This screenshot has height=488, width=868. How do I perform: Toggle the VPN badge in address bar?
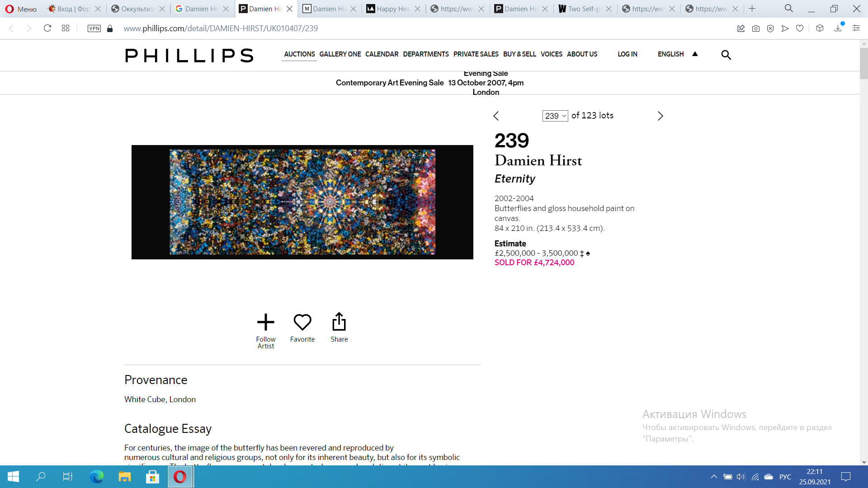94,28
